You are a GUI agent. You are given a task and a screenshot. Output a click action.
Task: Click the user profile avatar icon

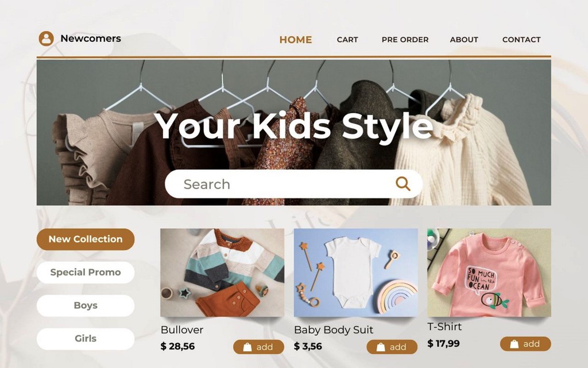[46, 39]
